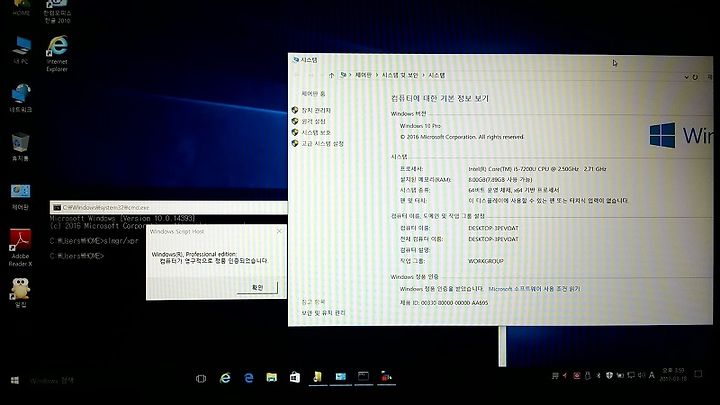
Task: Refresh the System window address bar
Action: [695, 77]
